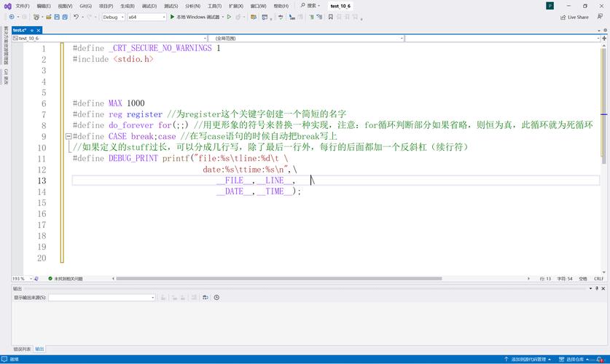
Task: Open the x64 platform dropdown
Action: click(x=146, y=17)
